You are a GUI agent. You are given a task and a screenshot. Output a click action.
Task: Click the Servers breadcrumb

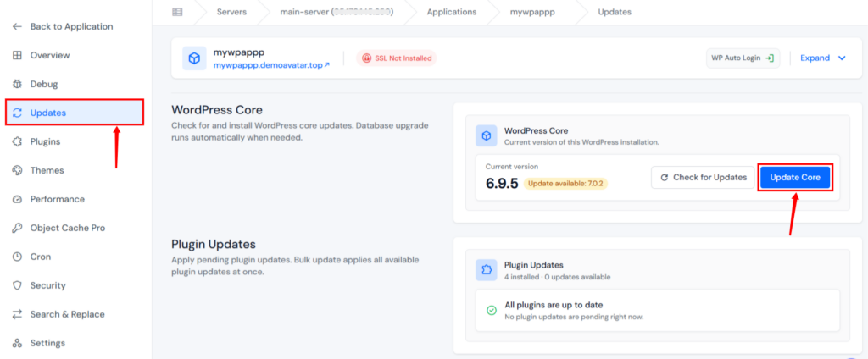tap(231, 12)
